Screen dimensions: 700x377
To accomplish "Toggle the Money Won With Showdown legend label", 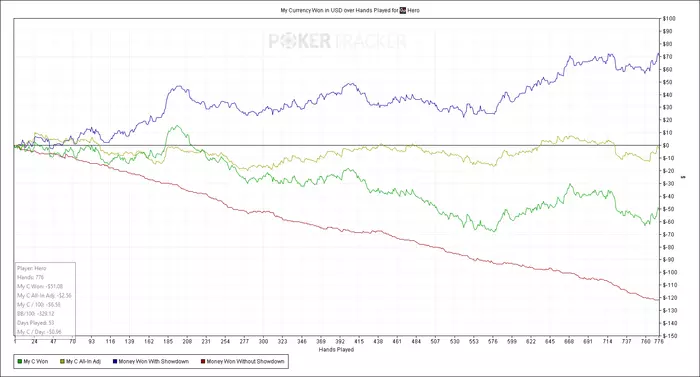I will pos(154,361).
